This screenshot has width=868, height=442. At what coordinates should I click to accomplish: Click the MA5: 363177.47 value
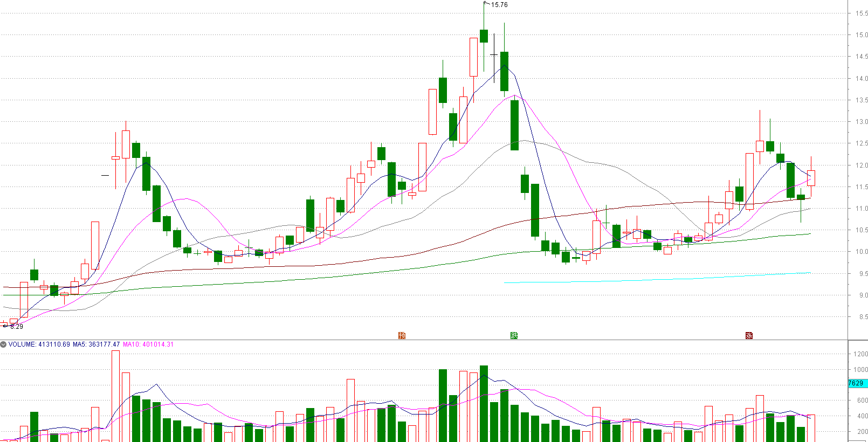tap(97, 344)
